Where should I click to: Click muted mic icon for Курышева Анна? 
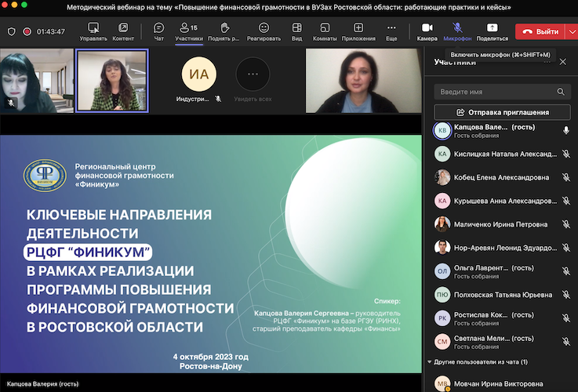[565, 201]
